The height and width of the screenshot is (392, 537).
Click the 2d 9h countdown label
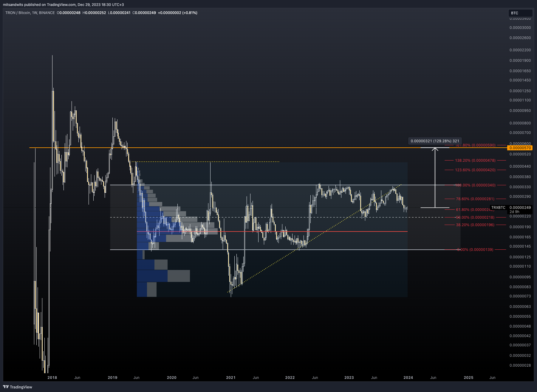(x=514, y=212)
